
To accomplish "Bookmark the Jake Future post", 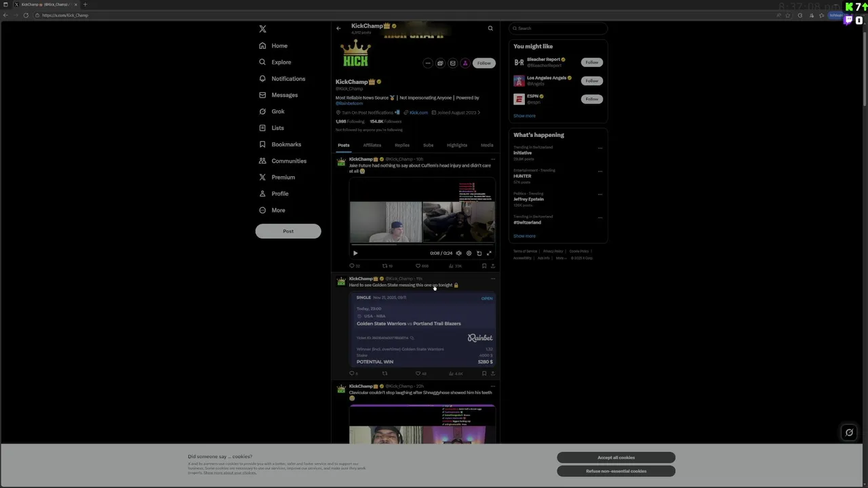I will 484,266.
